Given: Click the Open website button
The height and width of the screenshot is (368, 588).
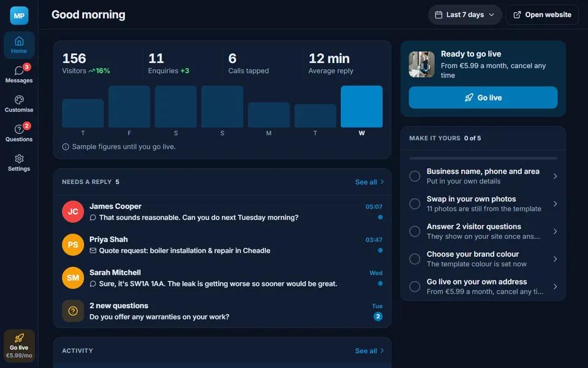Looking at the screenshot, I should pos(542,15).
